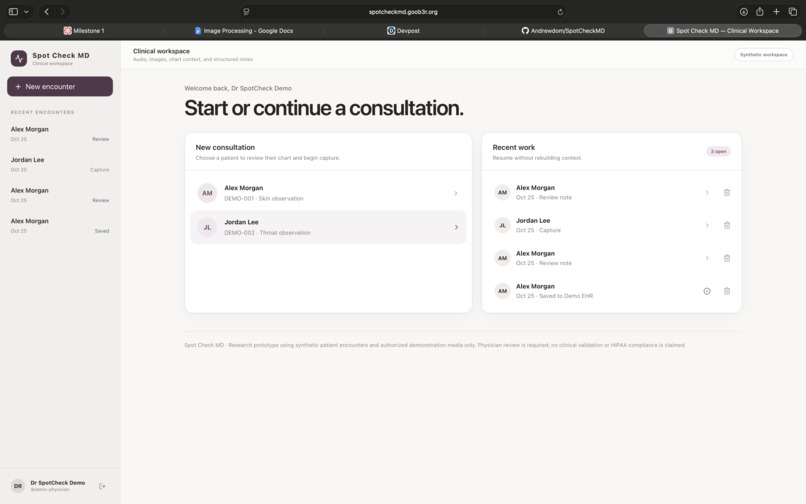
Task: Open Alex Morgan's first Review encounter in the sidebar
Action: tap(60, 134)
